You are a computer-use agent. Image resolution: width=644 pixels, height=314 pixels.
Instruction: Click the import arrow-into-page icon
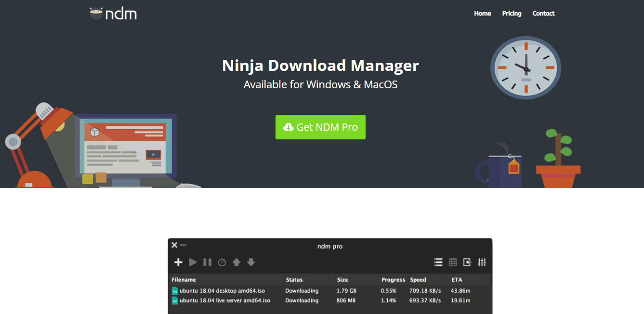point(467,262)
